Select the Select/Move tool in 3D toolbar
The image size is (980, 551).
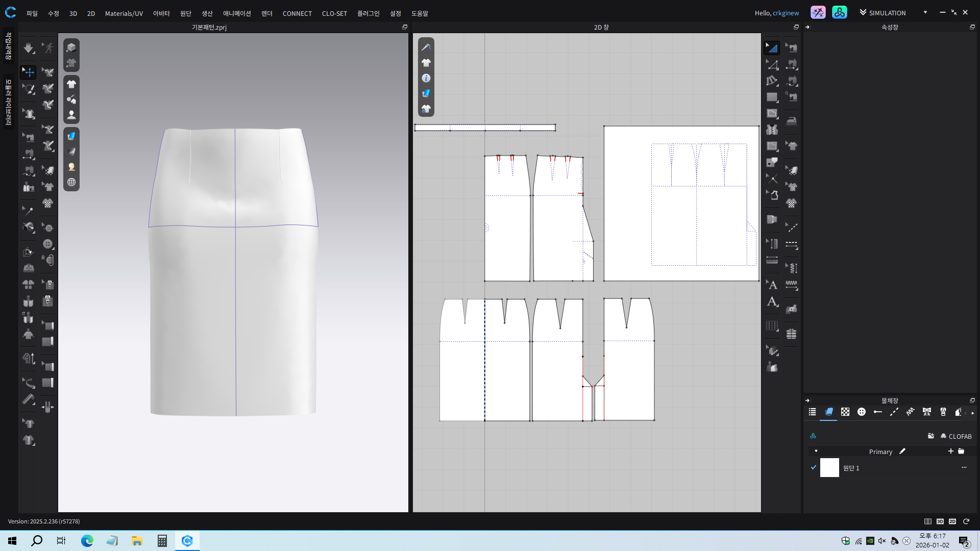coord(29,72)
